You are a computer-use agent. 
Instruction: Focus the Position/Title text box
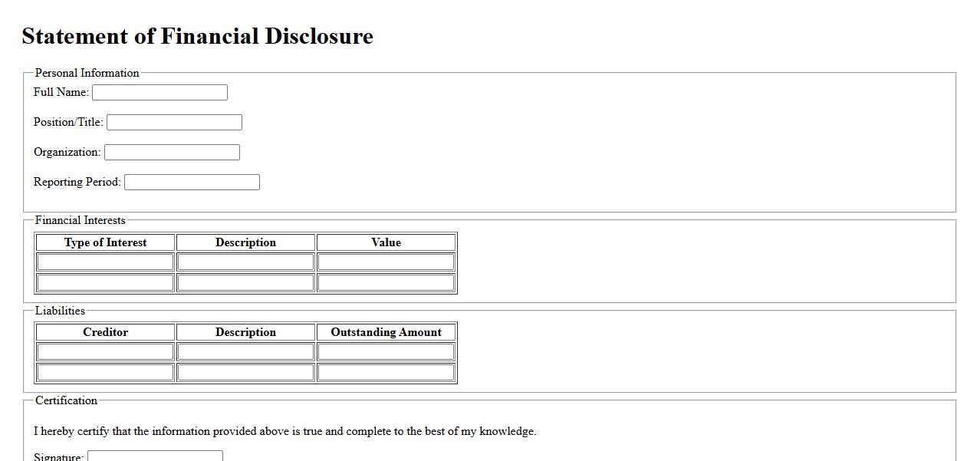tap(174, 122)
